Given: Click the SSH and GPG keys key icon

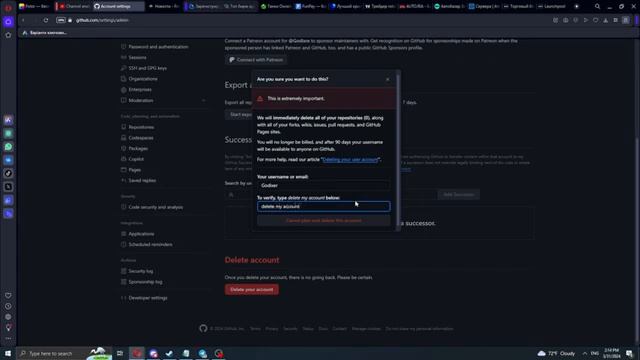Looking at the screenshot, I should click(x=123, y=68).
